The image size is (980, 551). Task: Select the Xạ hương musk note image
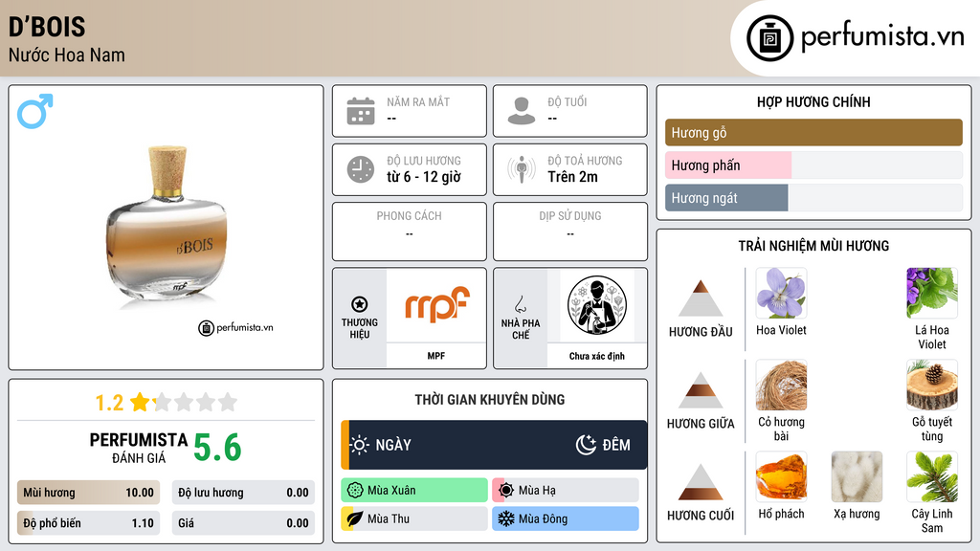point(857,476)
